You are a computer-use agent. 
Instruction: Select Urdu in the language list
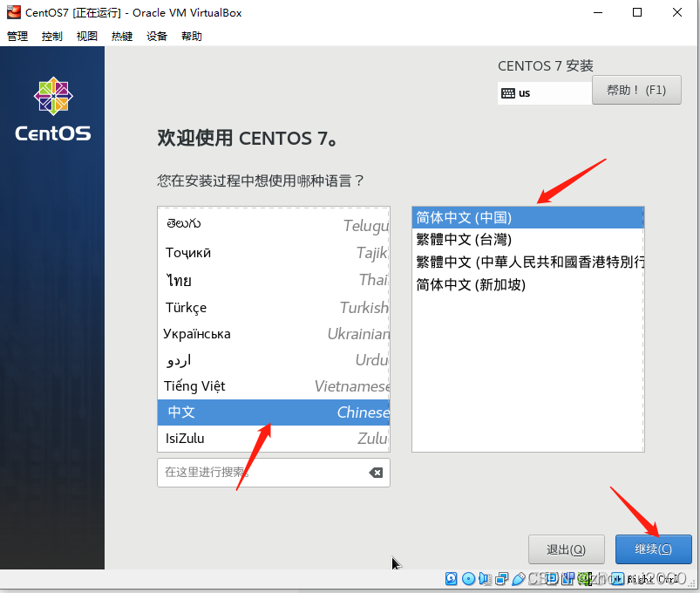(x=274, y=360)
